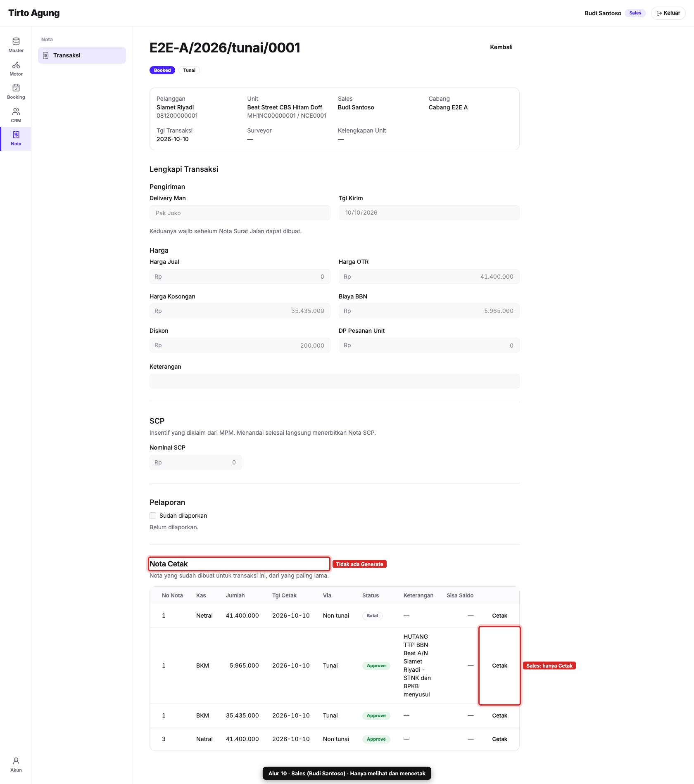694x784 pixels.
Task: Open the Booking sidebar section
Action: pos(16,92)
